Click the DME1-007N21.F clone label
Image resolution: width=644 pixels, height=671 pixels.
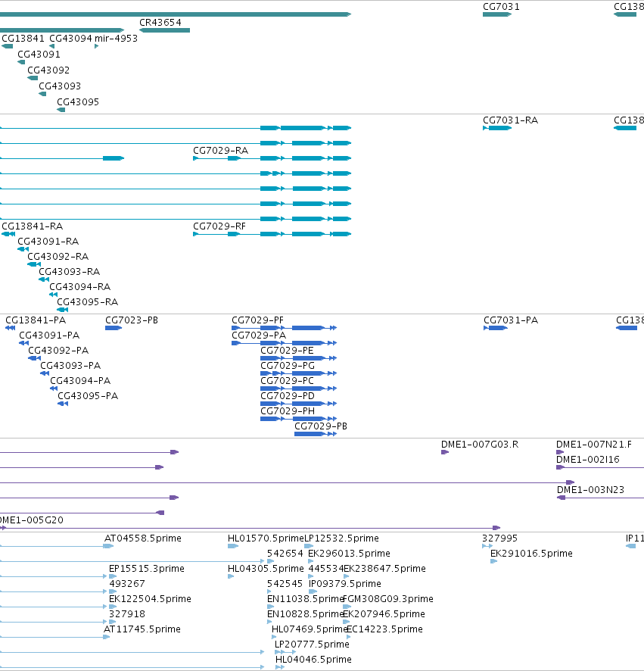[x=594, y=445]
